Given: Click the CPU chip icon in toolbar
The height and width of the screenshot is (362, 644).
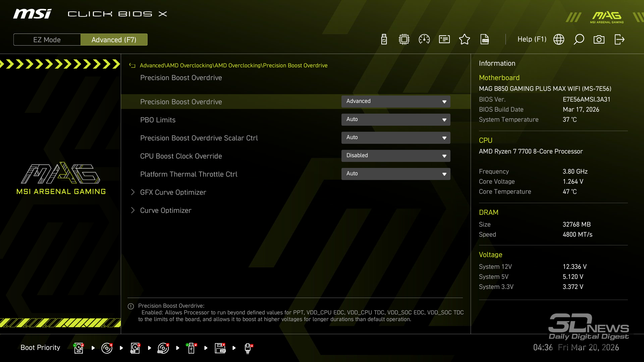Looking at the screenshot, I should coord(404,40).
